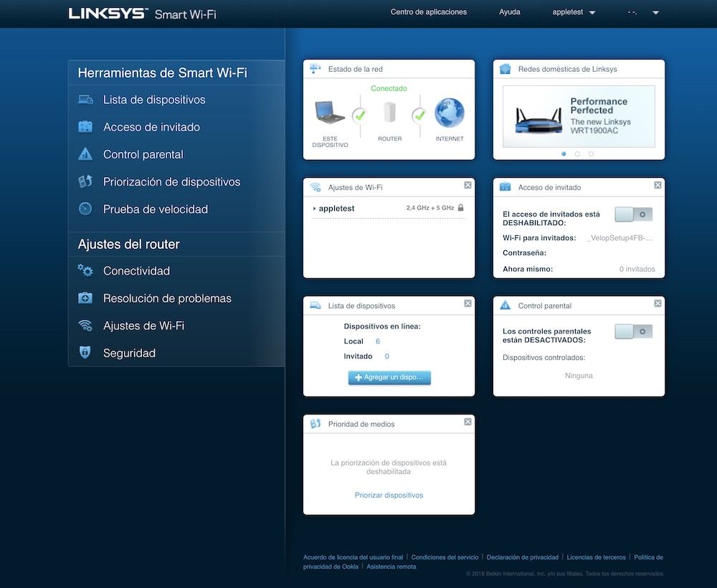Close the Acceso de invitado widget
The image size is (717, 588).
[657, 185]
